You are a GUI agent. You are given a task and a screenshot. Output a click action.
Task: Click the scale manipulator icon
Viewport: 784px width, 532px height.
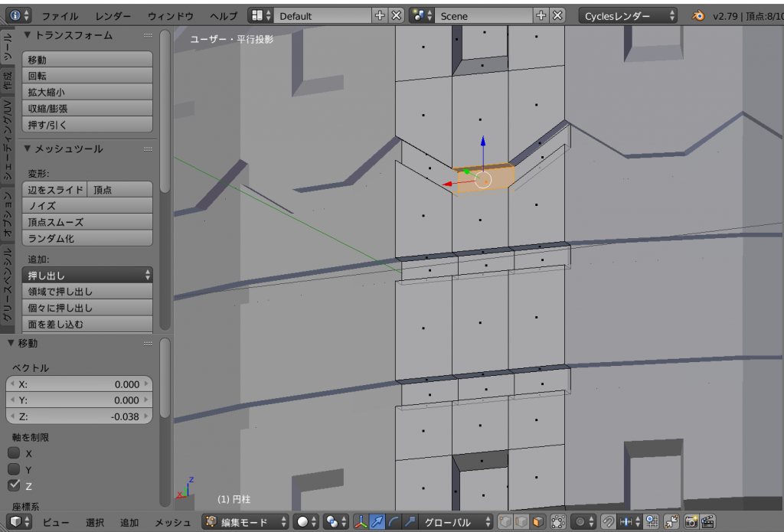[411, 522]
